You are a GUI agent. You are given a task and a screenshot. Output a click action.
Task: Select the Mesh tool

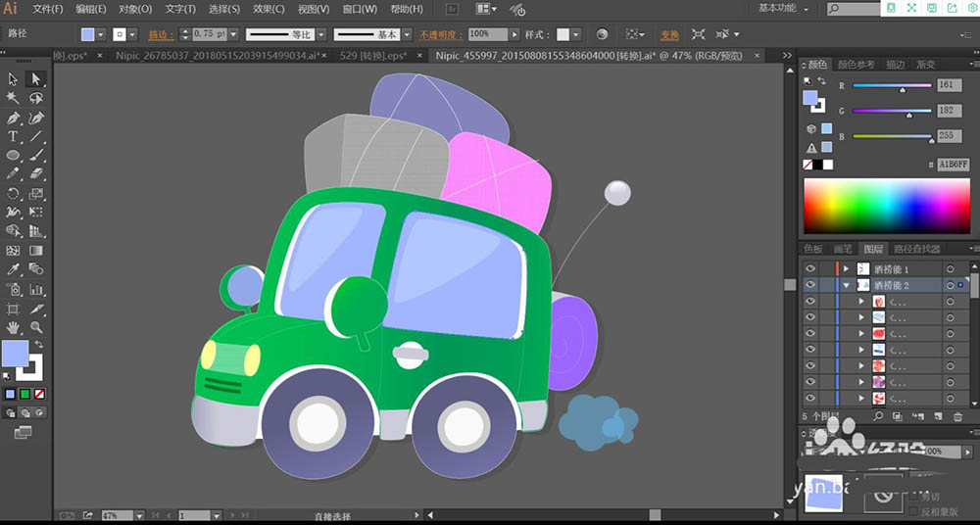13,251
